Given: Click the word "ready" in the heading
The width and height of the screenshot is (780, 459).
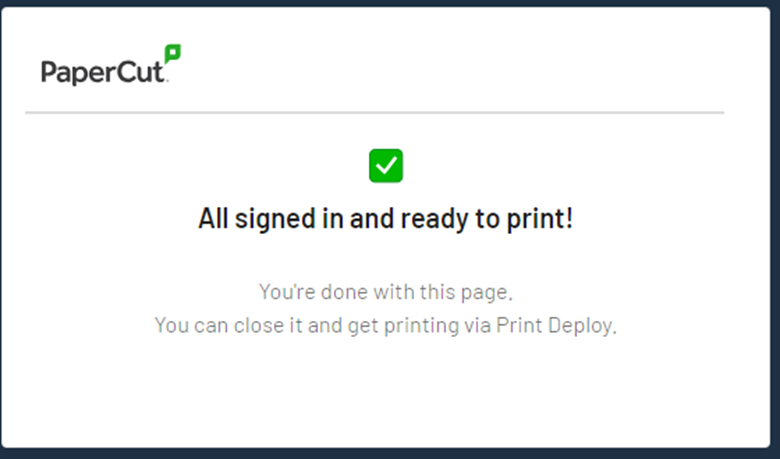Looking at the screenshot, I should pos(434,219).
